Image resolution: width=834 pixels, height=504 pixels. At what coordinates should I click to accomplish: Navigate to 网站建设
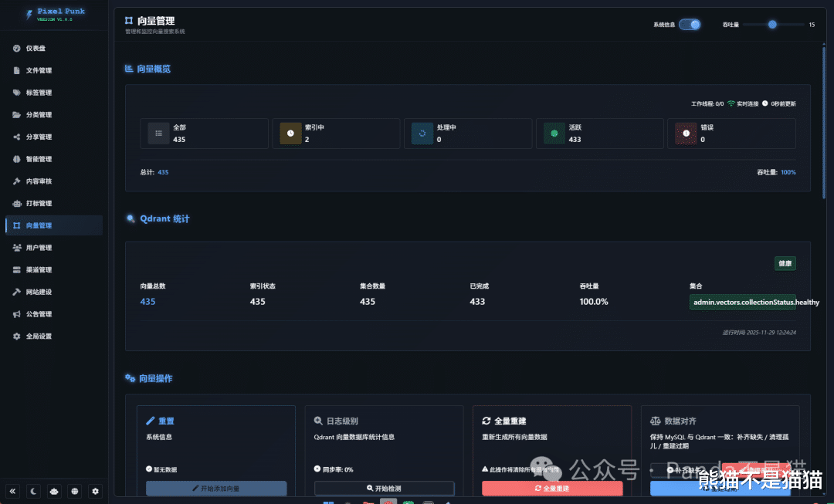click(54, 292)
